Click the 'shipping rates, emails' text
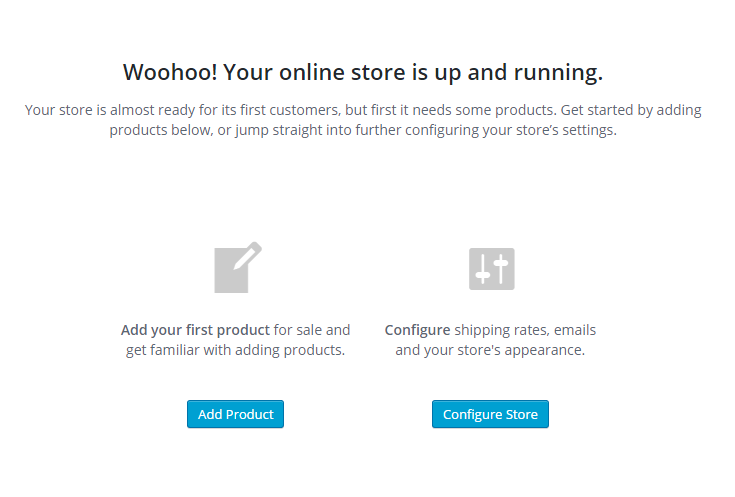The width and height of the screenshot is (735, 497). [525, 331]
